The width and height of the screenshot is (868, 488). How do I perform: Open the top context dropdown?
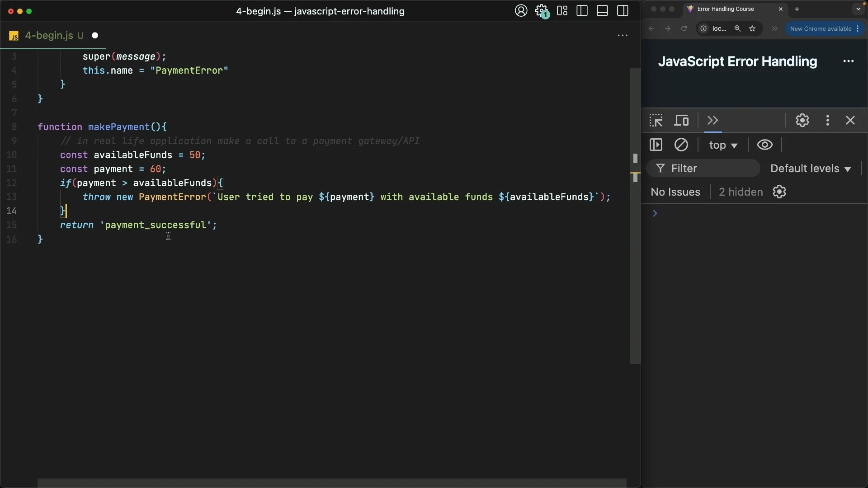pyautogui.click(x=723, y=145)
